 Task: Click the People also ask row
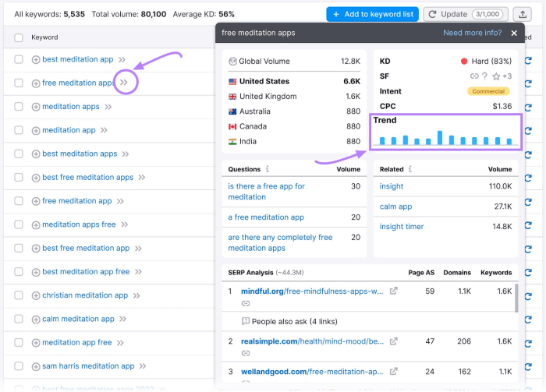(294, 321)
